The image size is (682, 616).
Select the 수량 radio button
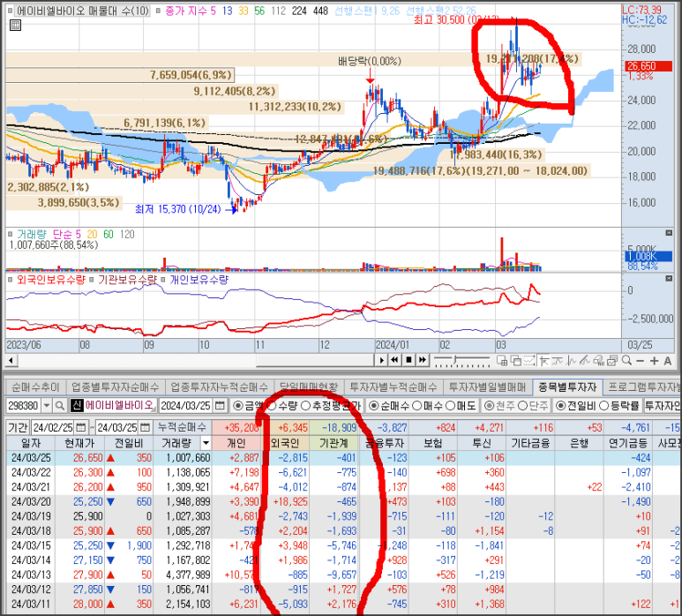[x=272, y=406]
